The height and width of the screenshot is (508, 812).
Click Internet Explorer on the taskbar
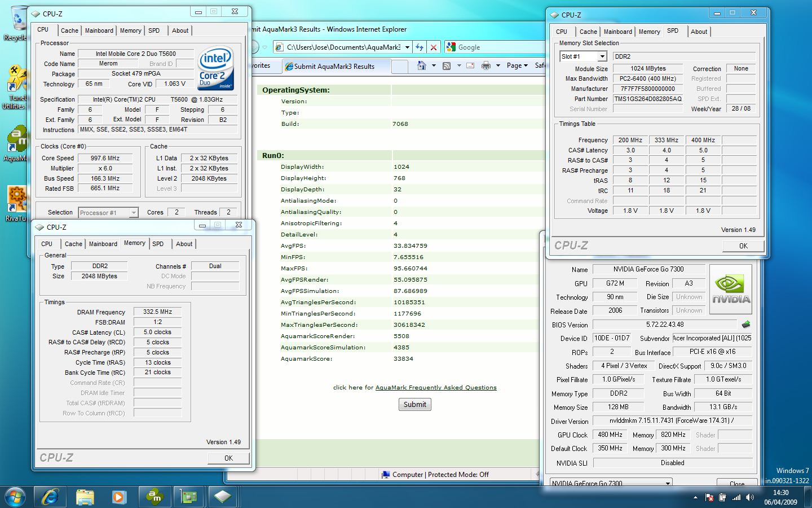pos(51,497)
